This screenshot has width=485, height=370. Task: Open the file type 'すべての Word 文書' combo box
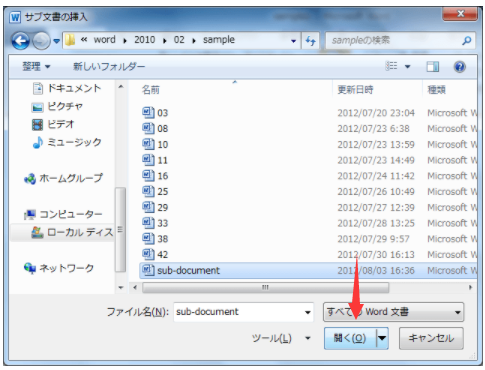(393, 312)
